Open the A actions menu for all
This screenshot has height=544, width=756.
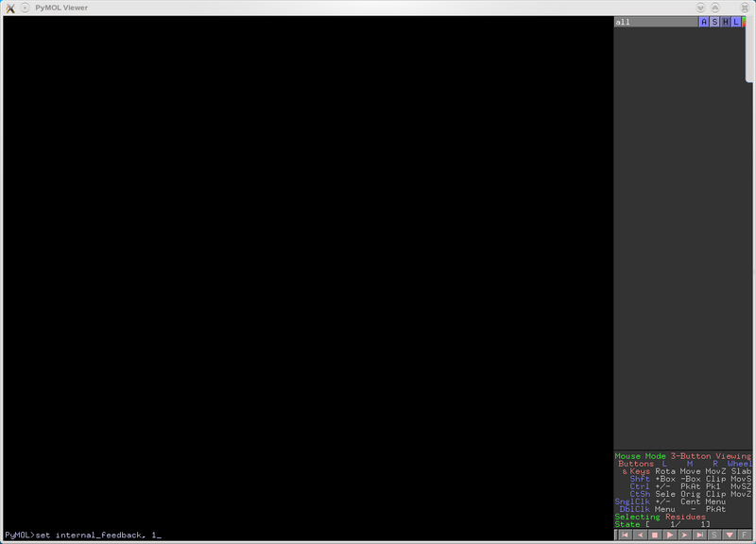703,22
